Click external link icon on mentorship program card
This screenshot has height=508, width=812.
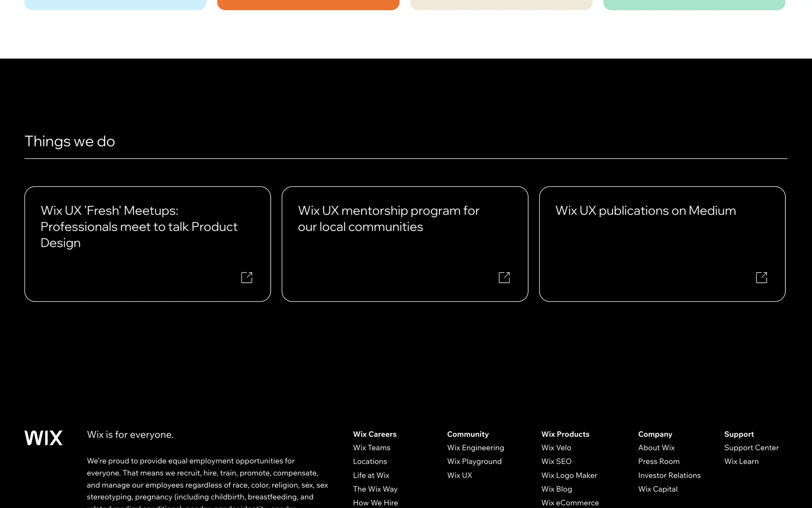[504, 277]
